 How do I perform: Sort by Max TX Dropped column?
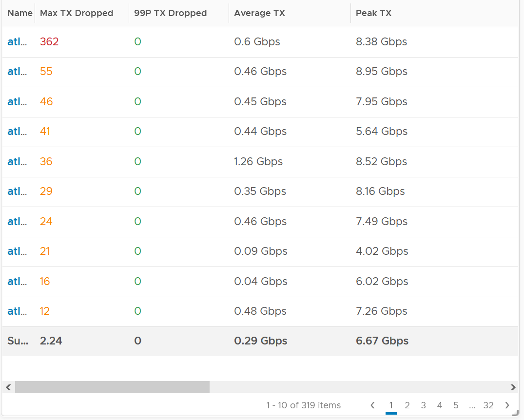click(77, 13)
